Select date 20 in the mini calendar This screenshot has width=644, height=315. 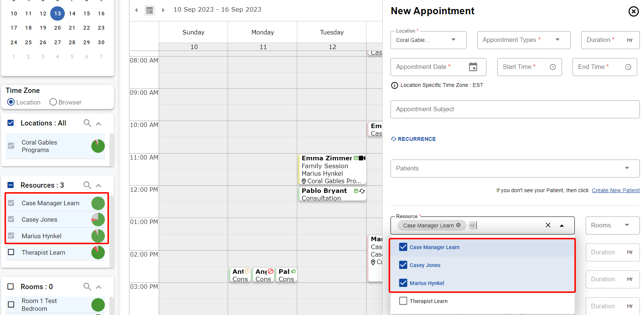[x=57, y=28]
